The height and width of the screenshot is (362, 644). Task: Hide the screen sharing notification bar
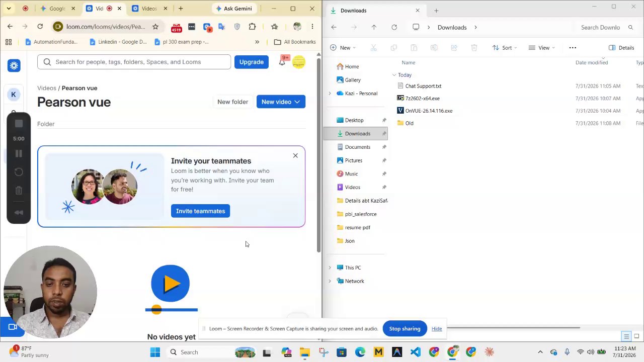pyautogui.click(x=437, y=329)
